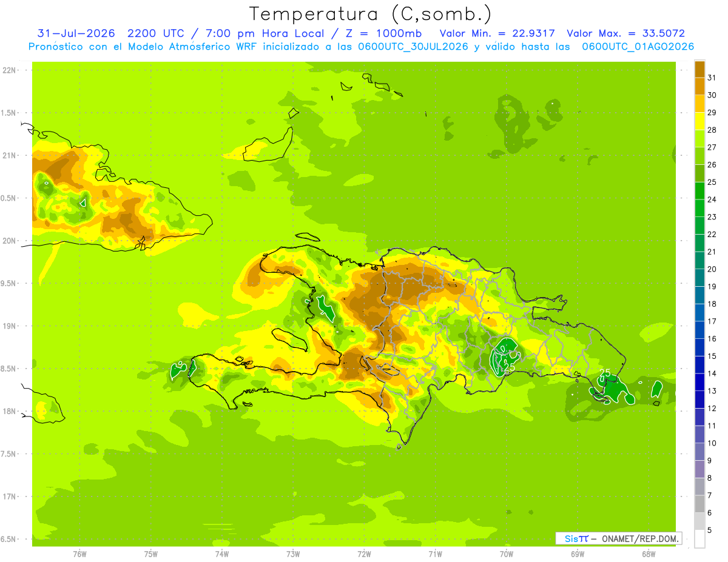This screenshot has width=728, height=562.
Task: Click the "25" contour label near 70W
Action: (510, 367)
